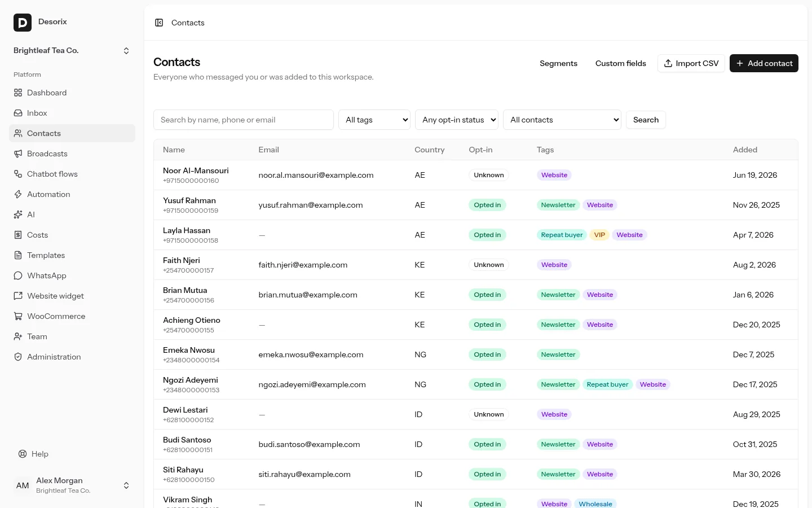Click brian.mutua@example.com email
The height and width of the screenshot is (508, 812).
tap(308, 295)
